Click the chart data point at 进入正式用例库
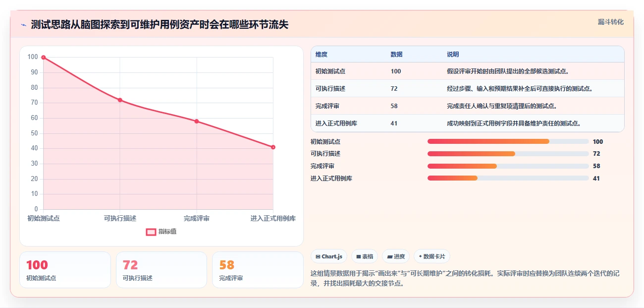Screen dimensions: 644x308 point(273,147)
